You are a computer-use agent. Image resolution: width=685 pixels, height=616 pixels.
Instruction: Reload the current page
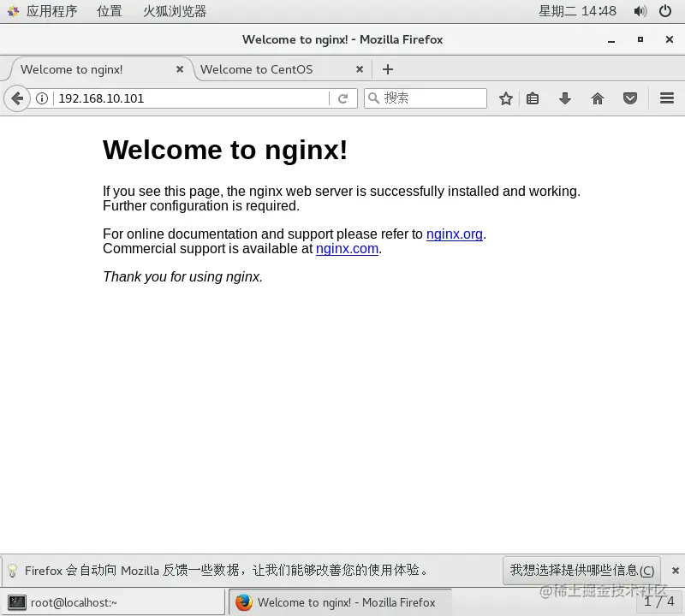coord(343,98)
